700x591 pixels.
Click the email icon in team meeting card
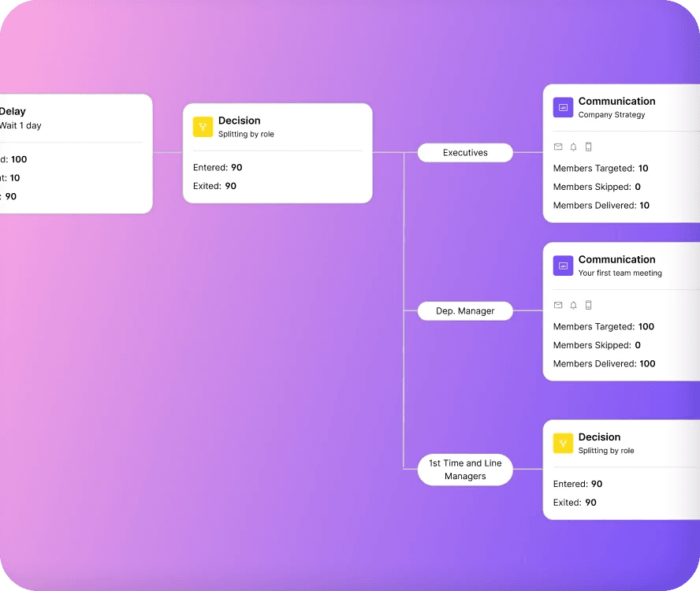click(x=558, y=305)
